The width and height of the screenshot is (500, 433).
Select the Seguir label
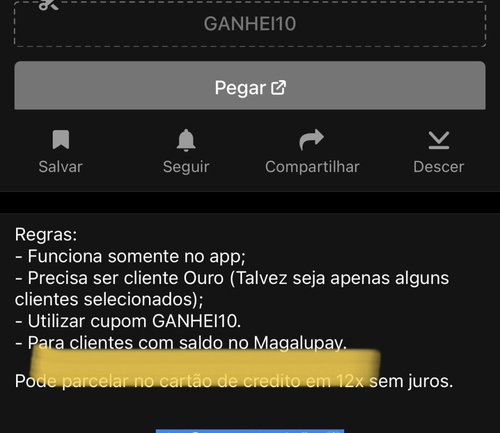(x=186, y=167)
